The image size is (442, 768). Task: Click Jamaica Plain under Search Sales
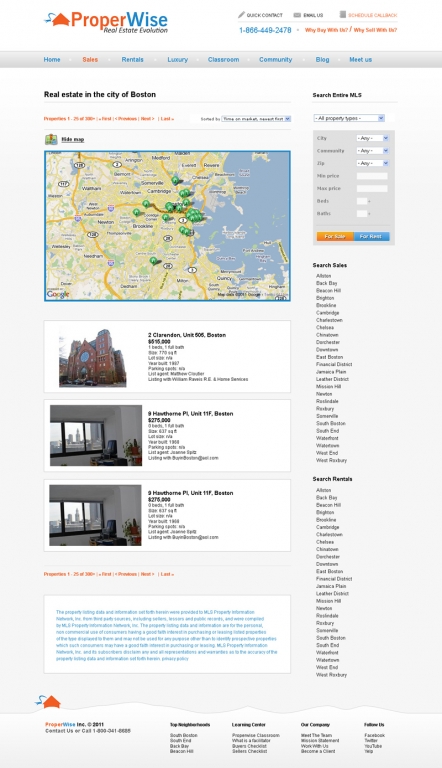331,372
